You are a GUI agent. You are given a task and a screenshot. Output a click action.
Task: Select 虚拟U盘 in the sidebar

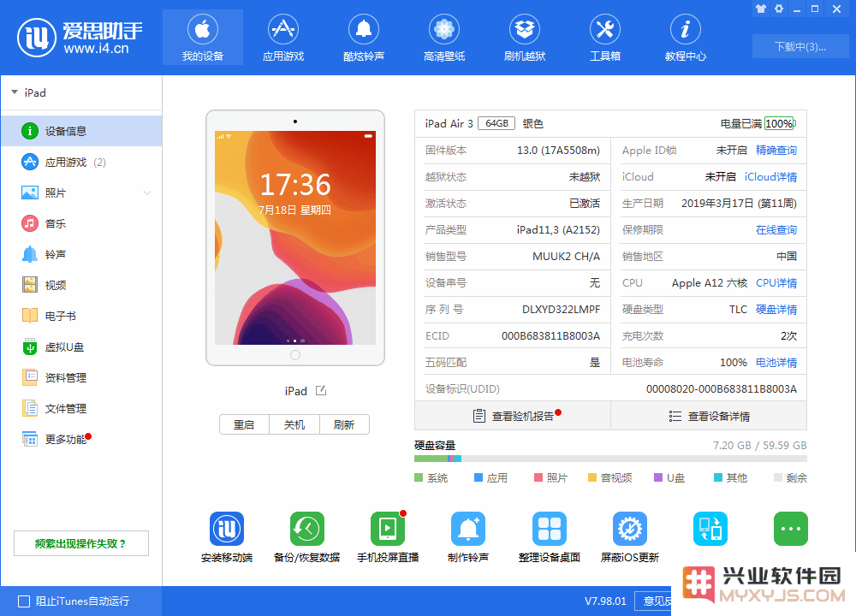81,347
